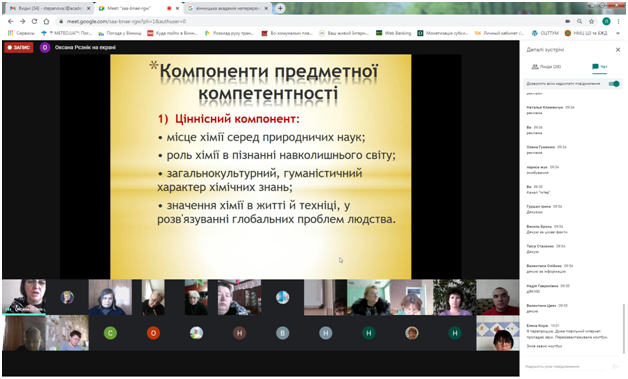Viewport: 628px width, 379px height.
Task: Click the send message arrow icon
Action: (616, 367)
